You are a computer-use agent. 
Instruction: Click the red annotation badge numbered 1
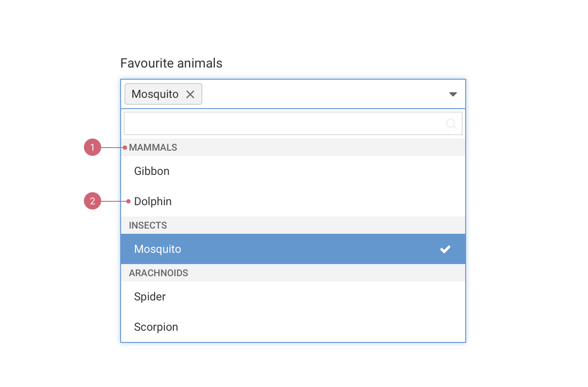click(x=92, y=147)
